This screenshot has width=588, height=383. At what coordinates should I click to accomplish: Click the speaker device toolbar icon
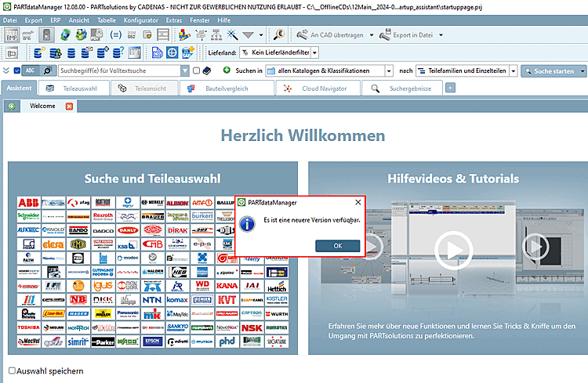pos(46,34)
